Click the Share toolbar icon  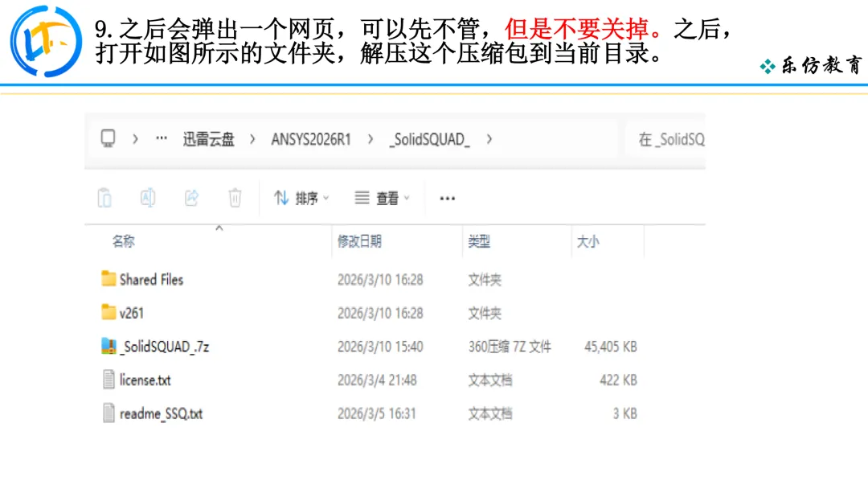pyautogui.click(x=191, y=198)
